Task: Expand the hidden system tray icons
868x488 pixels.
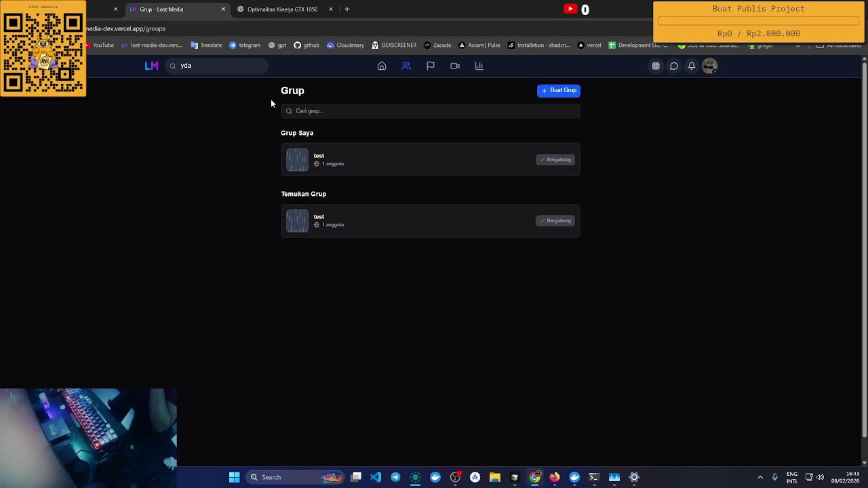Action: pos(760,477)
